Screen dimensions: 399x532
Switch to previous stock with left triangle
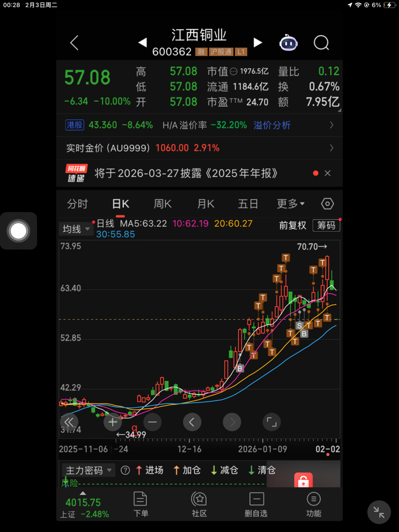click(142, 43)
